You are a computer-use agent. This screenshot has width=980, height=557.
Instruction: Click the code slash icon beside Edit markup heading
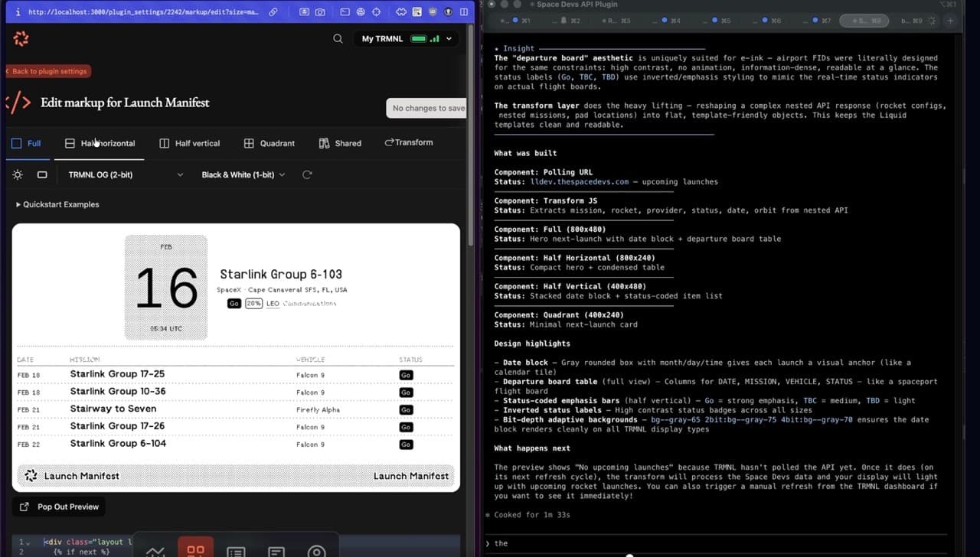(x=18, y=102)
